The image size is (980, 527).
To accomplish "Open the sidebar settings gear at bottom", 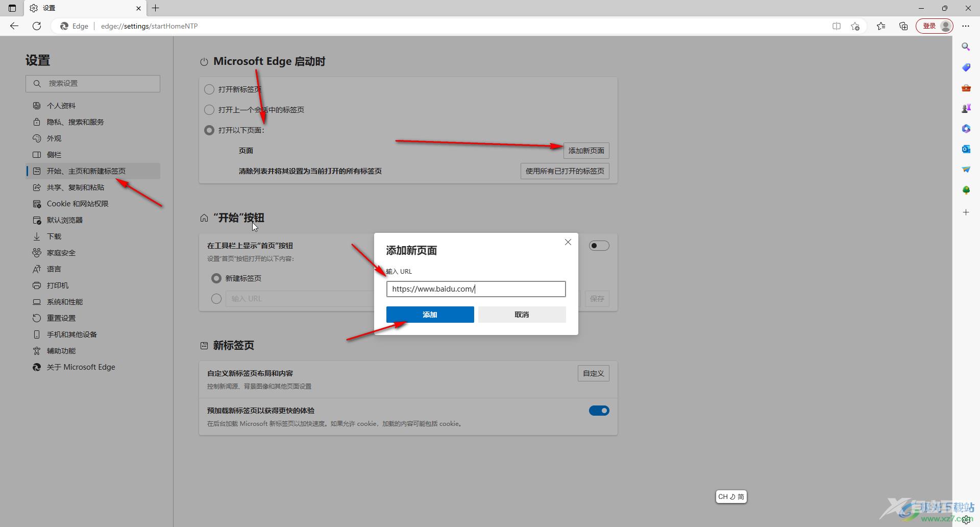I will 966,520.
